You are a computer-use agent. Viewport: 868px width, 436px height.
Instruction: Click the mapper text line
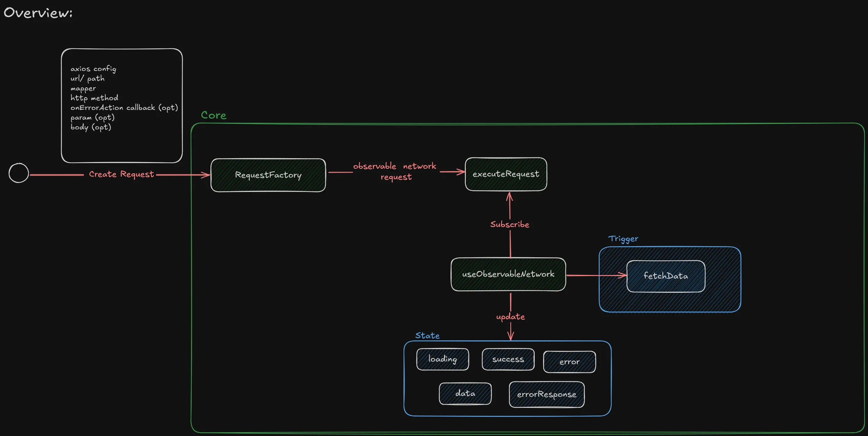(x=83, y=89)
